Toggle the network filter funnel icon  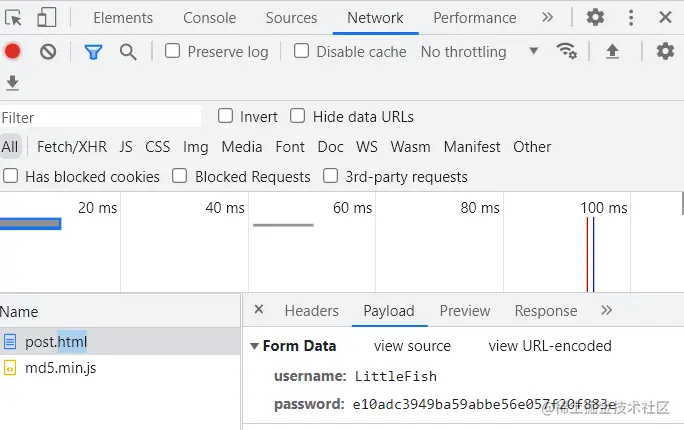[93, 52]
